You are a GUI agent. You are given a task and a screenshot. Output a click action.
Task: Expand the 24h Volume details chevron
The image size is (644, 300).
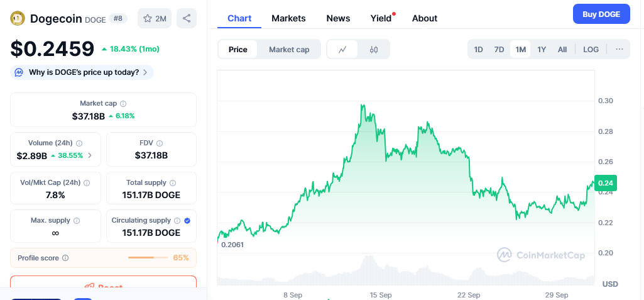pyautogui.click(x=90, y=155)
